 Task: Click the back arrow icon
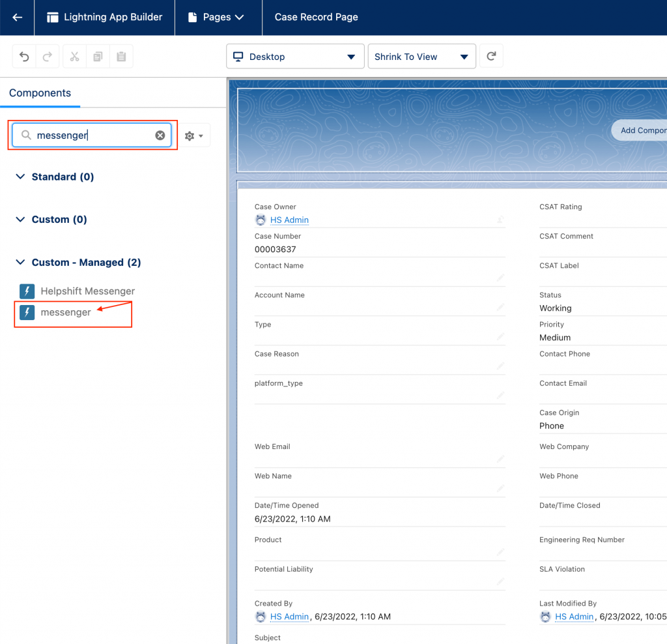[18, 18]
